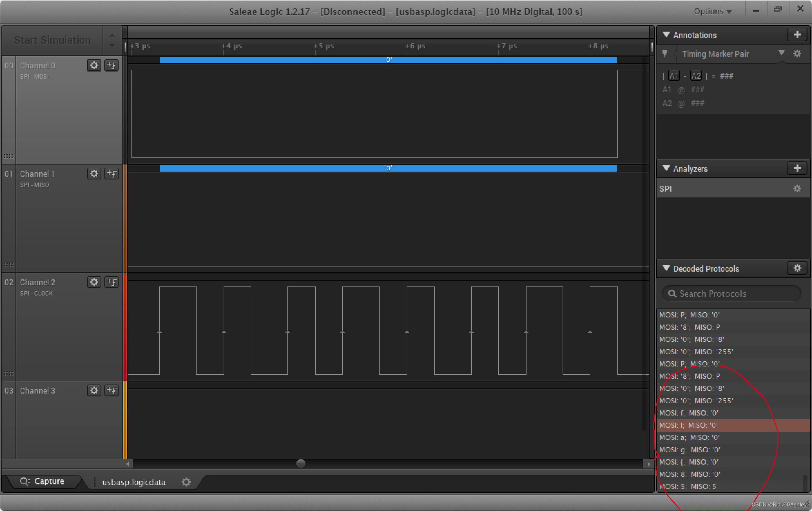Add annotation using plus button
This screenshot has height=511, width=812.
tap(797, 35)
